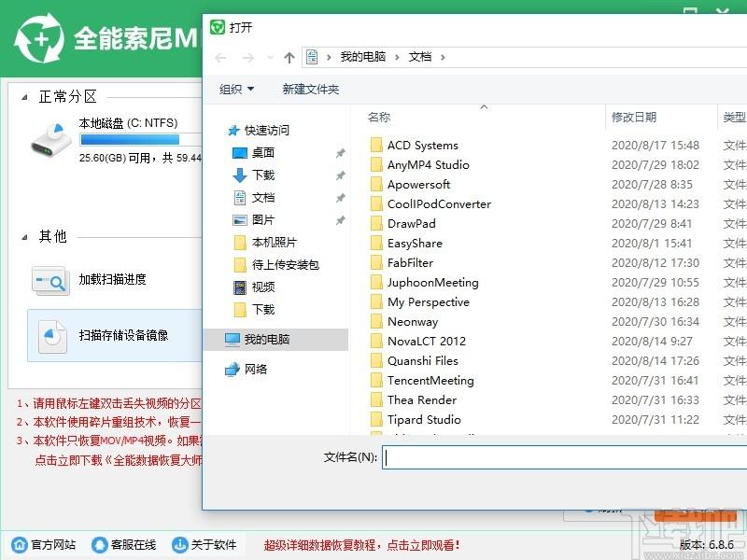Select 我的电脑 in the navigation pane

[275, 339]
